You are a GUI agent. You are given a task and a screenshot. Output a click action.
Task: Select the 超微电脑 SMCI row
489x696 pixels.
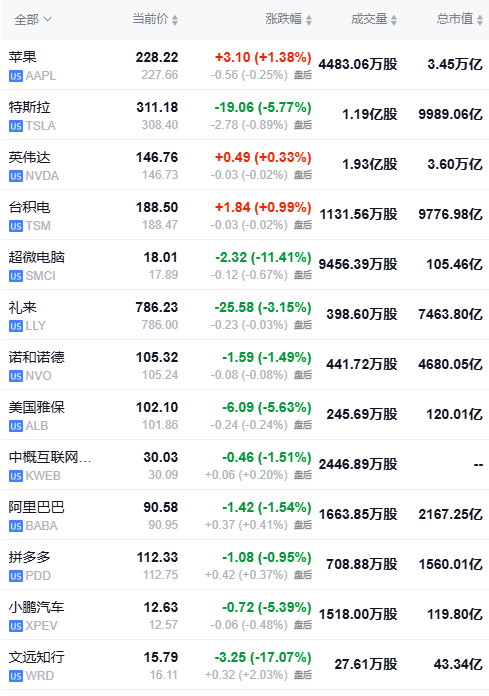(x=244, y=265)
